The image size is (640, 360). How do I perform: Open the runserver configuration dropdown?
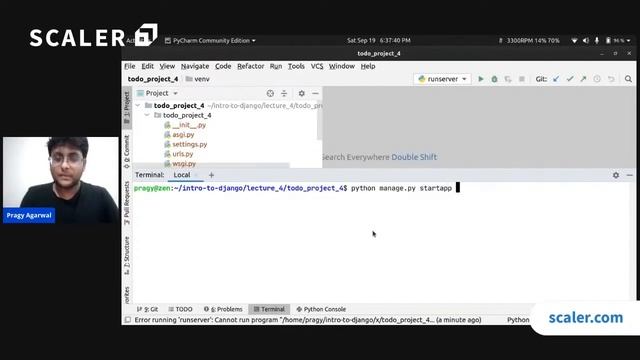(x=442, y=79)
